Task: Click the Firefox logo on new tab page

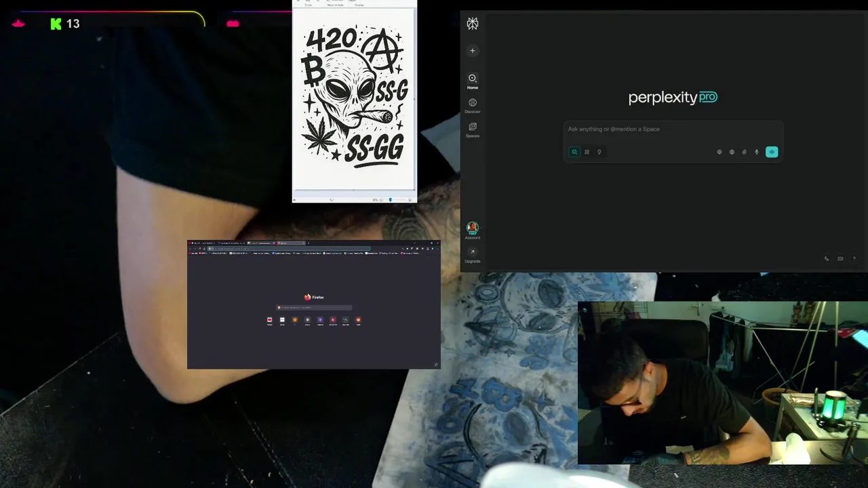Action: click(314, 297)
